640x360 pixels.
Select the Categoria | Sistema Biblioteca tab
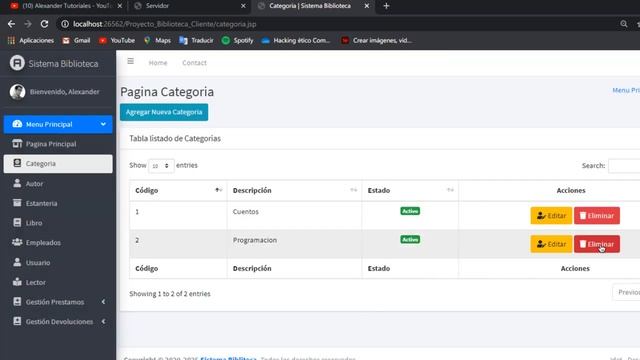tap(312, 6)
